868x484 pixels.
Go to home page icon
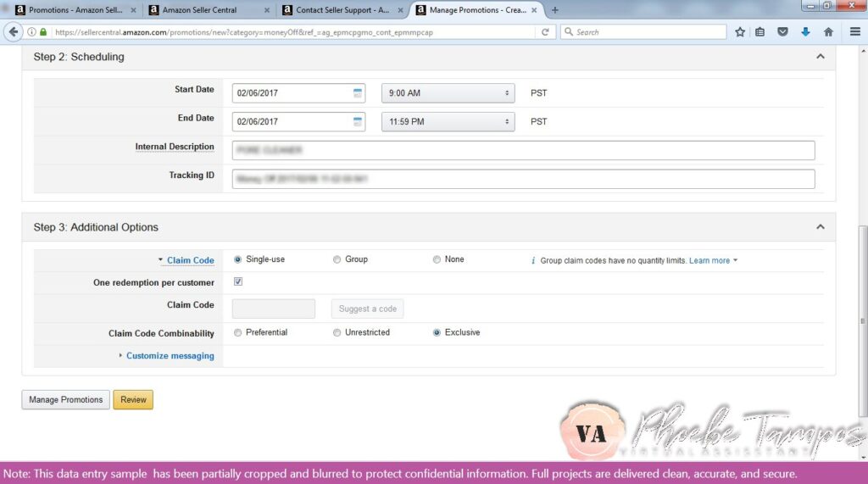828,32
